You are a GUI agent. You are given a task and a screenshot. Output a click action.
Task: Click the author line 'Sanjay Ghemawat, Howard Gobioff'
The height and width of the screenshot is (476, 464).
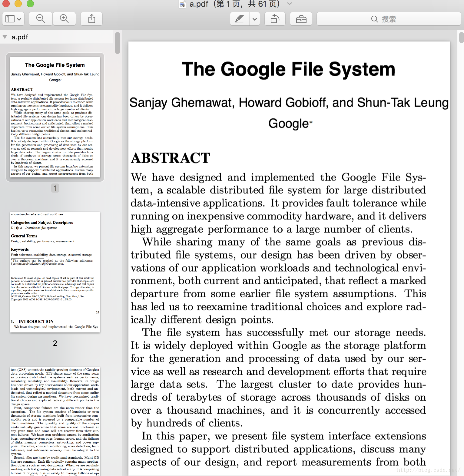coord(229,103)
